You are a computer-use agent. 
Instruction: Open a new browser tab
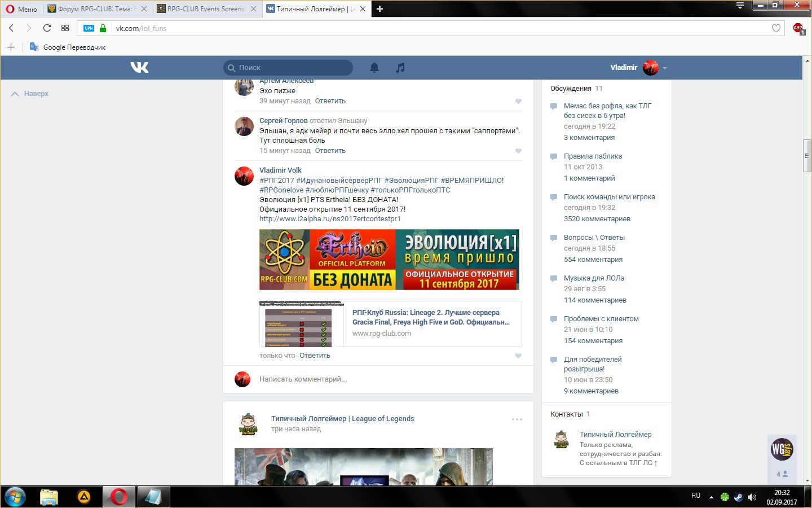click(379, 9)
